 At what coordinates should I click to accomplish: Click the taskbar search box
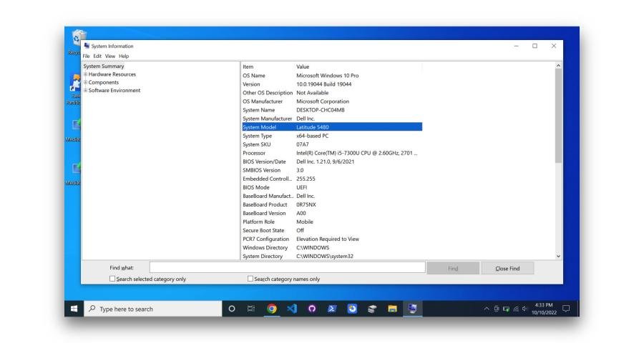click(153, 309)
